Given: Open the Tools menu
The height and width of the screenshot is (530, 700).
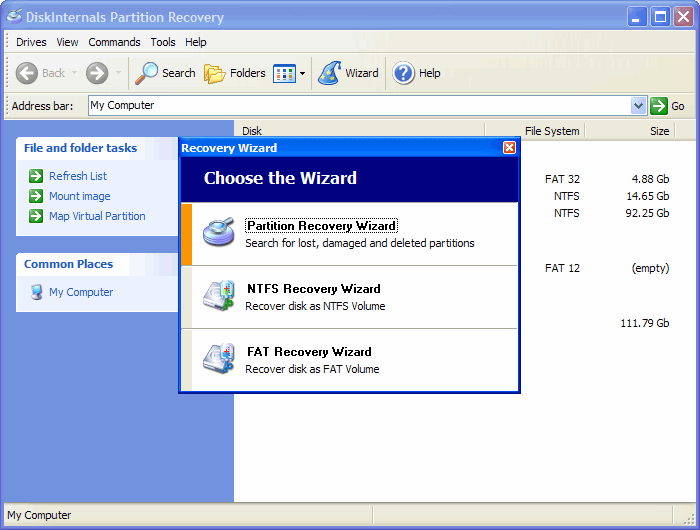Looking at the screenshot, I should point(163,42).
